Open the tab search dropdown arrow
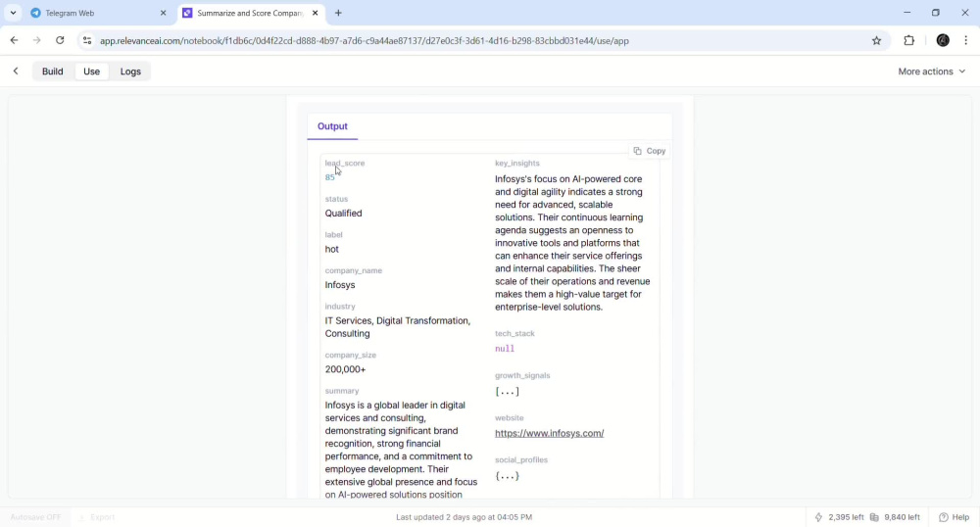980x527 pixels. click(x=13, y=13)
